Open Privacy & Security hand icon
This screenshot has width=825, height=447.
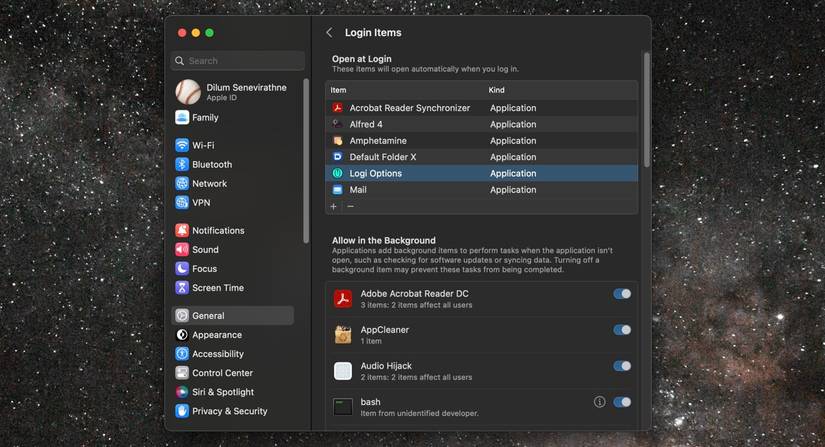click(182, 411)
